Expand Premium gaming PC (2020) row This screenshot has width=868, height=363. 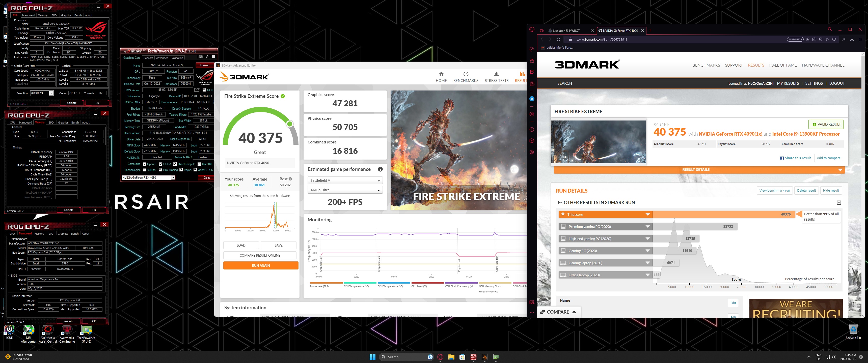tap(606, 227)
